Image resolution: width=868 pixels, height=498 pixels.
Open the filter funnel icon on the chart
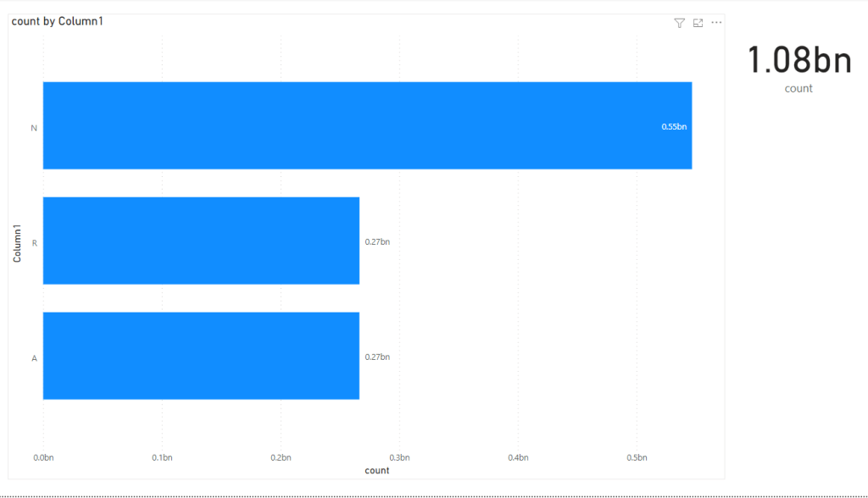tap(679, 23)
